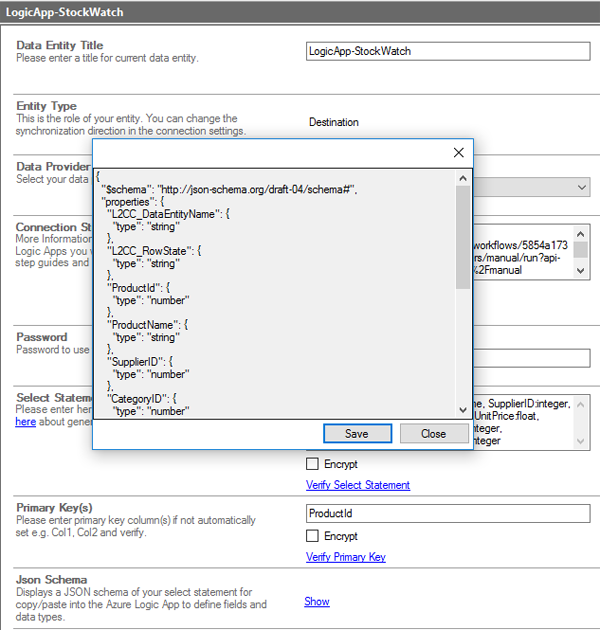Open the Verify Select Statement link
Image resolution: width=600 pixels, height=630 pixels.
[357, 485]
